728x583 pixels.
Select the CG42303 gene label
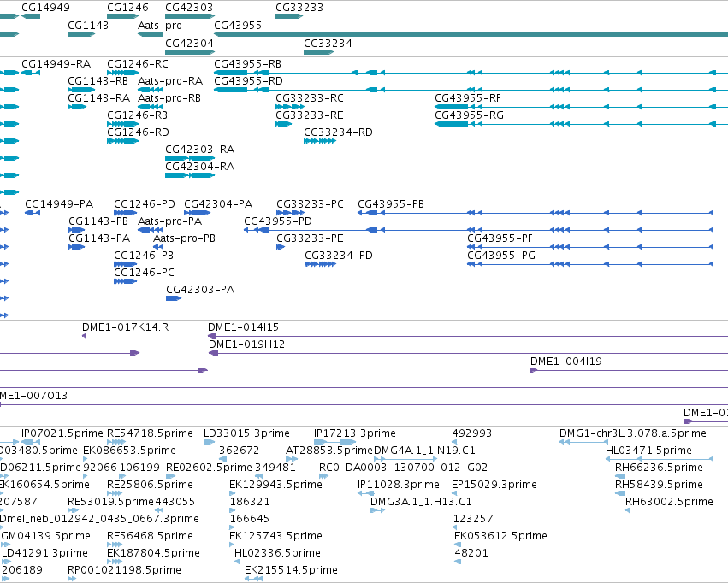[x=189, y=8]
